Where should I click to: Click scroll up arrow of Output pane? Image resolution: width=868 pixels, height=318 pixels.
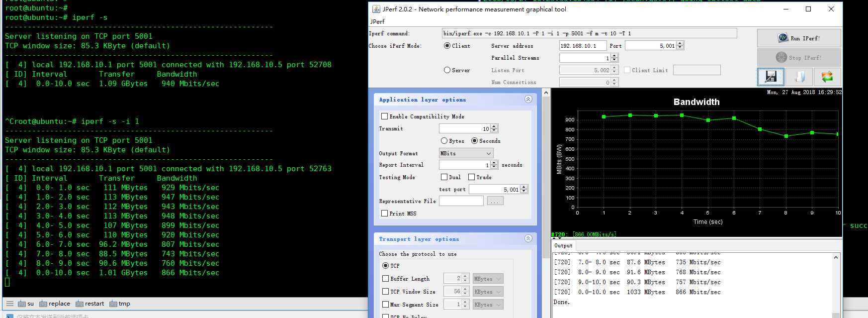point(836,257)
